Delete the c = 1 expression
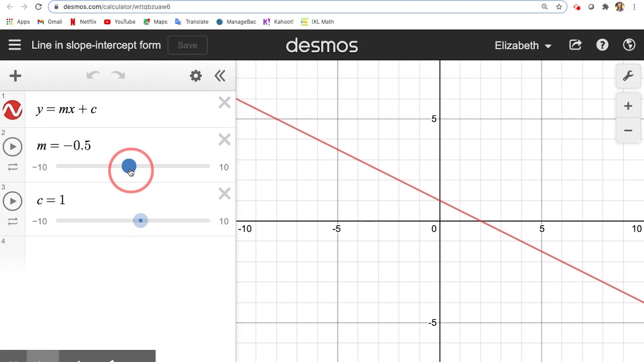The width and height of the screenshot is (644, 362). 224,194
